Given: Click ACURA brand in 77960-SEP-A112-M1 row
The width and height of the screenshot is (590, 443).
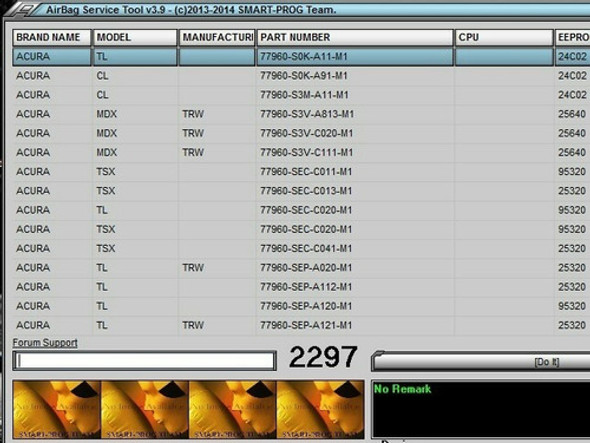Looking at the screenshot, I should click(33, 287).
